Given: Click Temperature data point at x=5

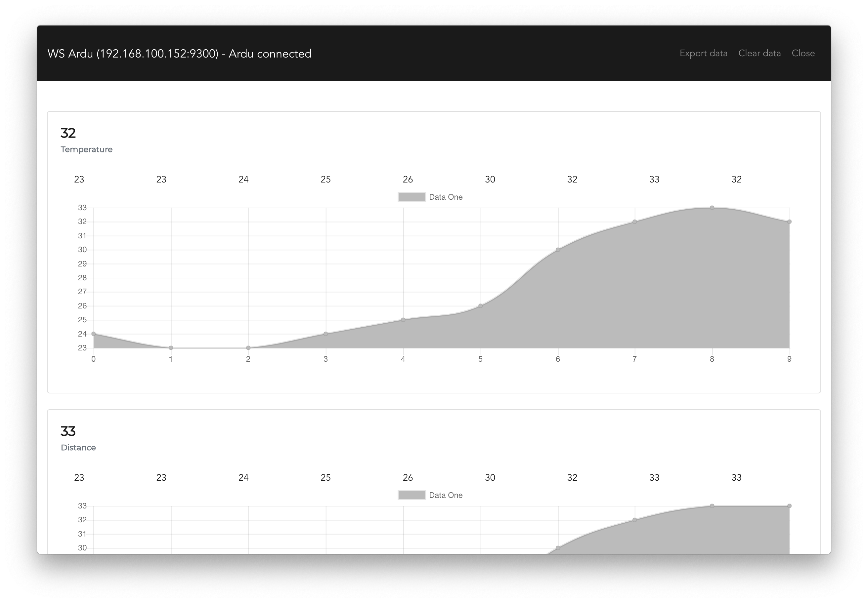Looking at the screenshot, I should pos(481,306).
